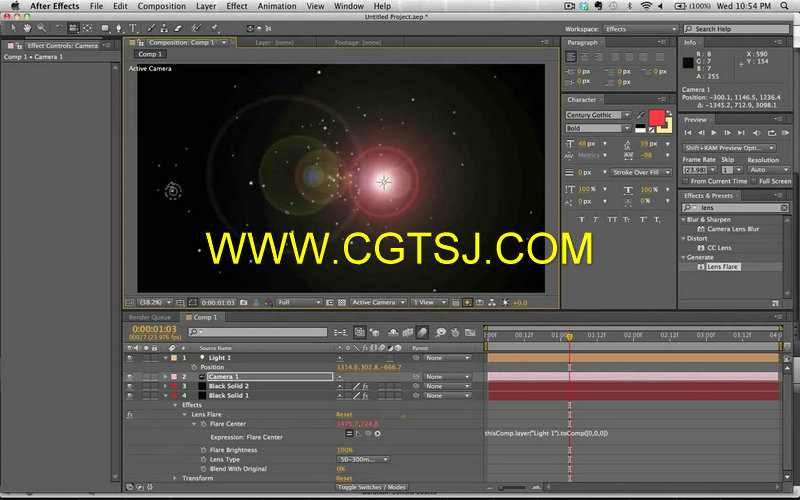Open the timeline Graph Editor button

point(470,333)
